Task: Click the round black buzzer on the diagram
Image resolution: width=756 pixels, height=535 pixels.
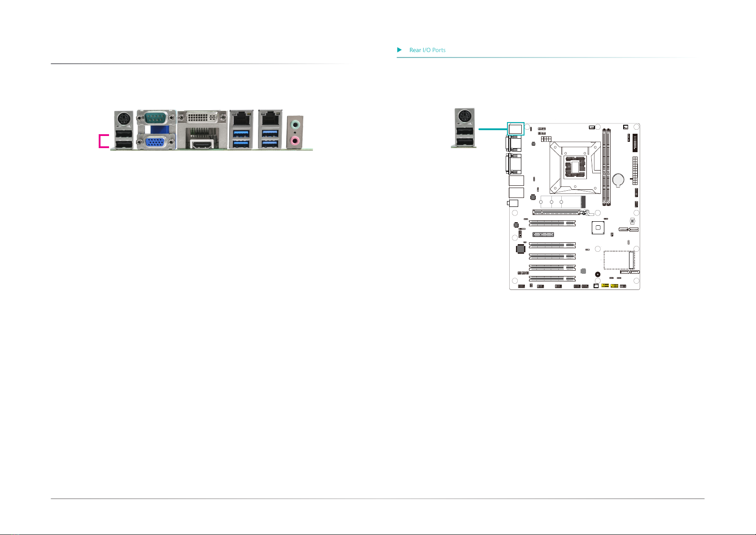Action: (598, 275)
